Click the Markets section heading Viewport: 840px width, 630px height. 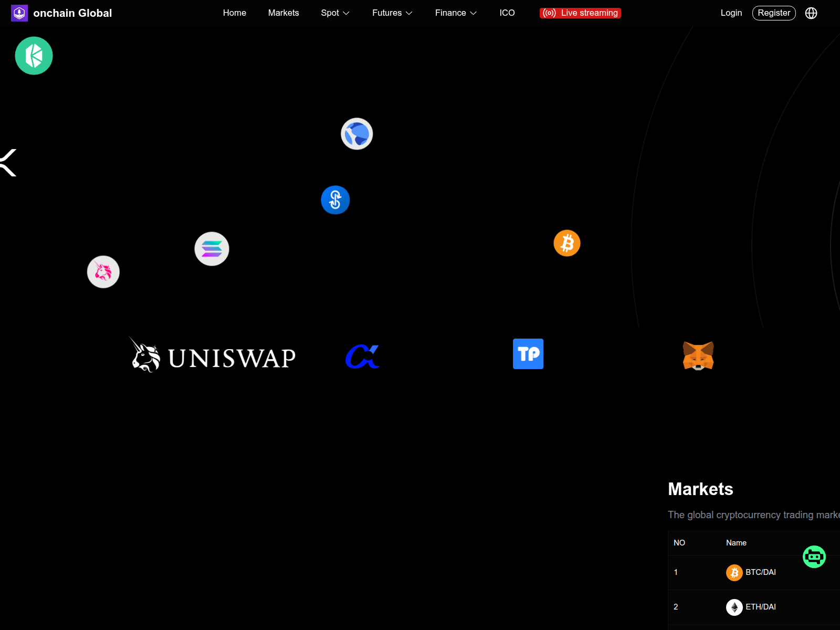[700, 489]
